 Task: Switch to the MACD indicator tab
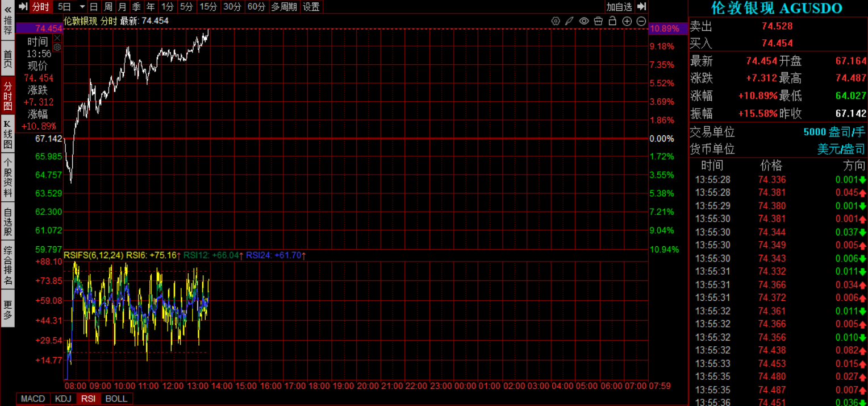[33, 399]
